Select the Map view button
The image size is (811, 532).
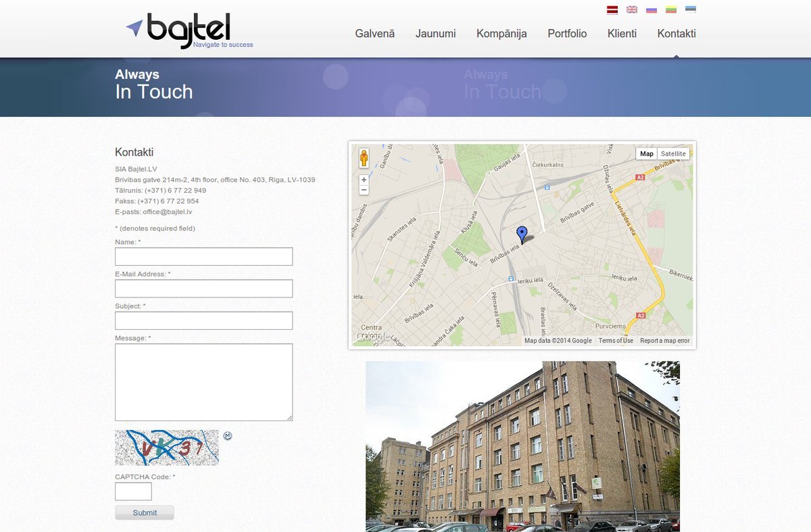pos(647,153)
